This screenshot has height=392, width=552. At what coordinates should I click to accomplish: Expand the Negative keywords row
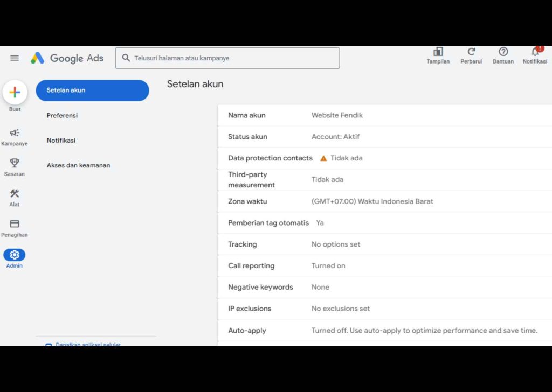coord(384,287)
